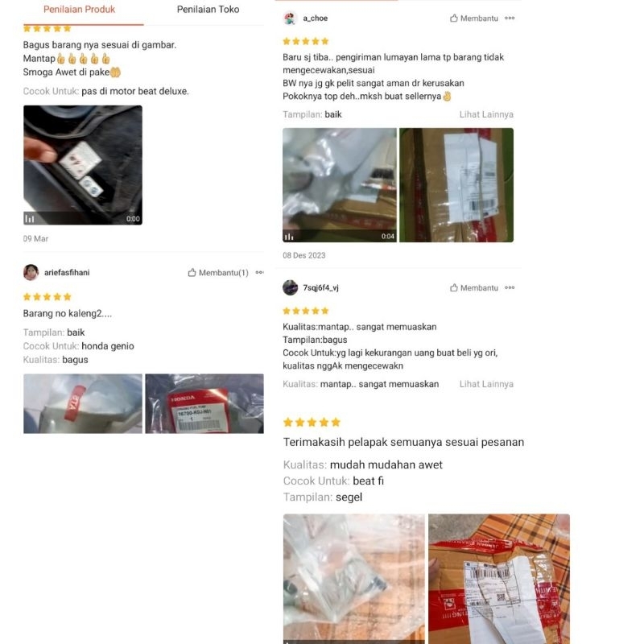Screen dimensions: 644x644
Task: Open the Penilaian Toko tab
Action: pos(208,10)
